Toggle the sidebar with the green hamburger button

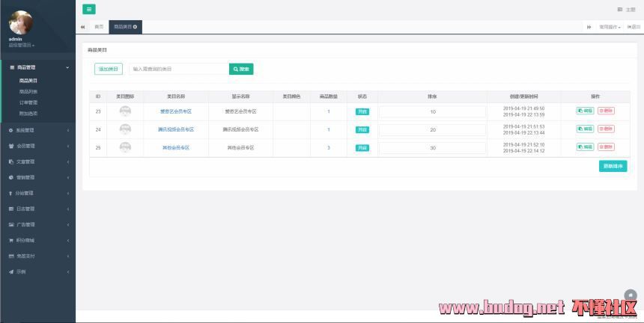click(x=88, y=10)
